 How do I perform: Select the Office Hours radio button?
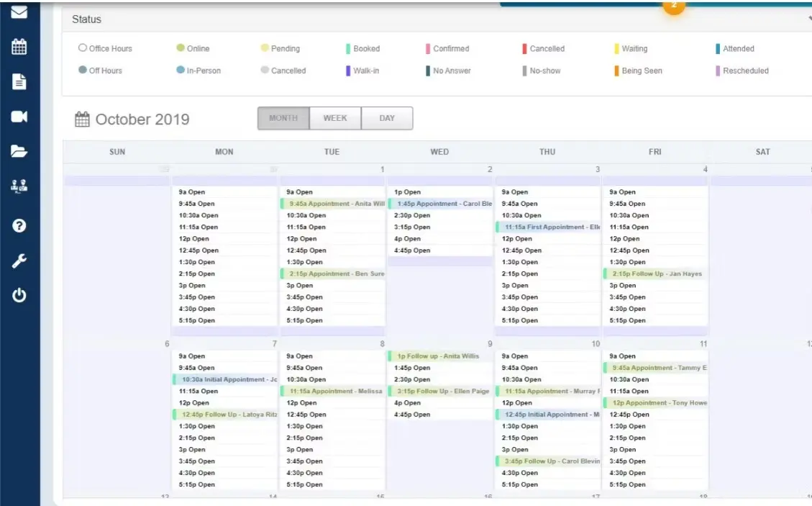pyautogui.click(x=82, y=48)
